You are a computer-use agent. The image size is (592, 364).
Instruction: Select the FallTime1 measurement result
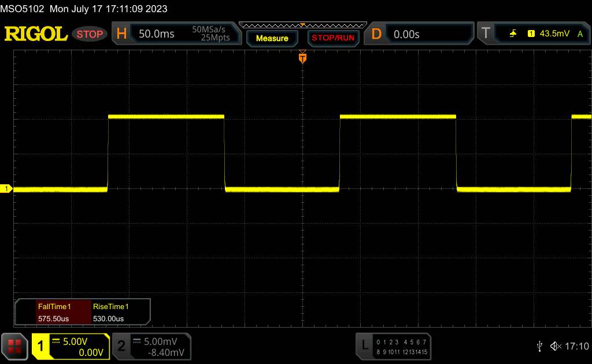[53, 312]
